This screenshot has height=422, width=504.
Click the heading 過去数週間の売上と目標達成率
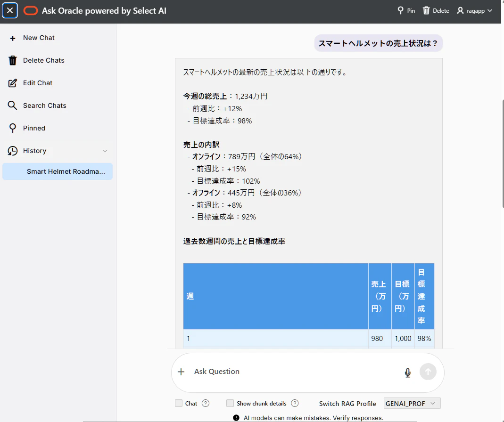coord(234,242)
